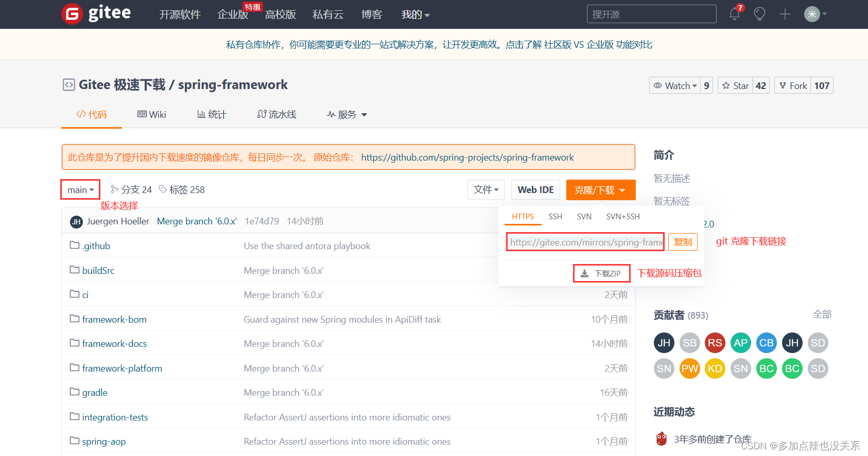Open 企业版 in top navigation

[x=233, y=14]
